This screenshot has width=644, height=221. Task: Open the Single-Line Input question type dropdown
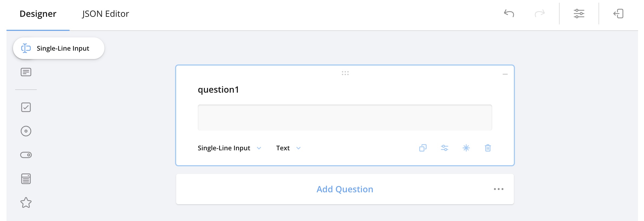(229, 148)
